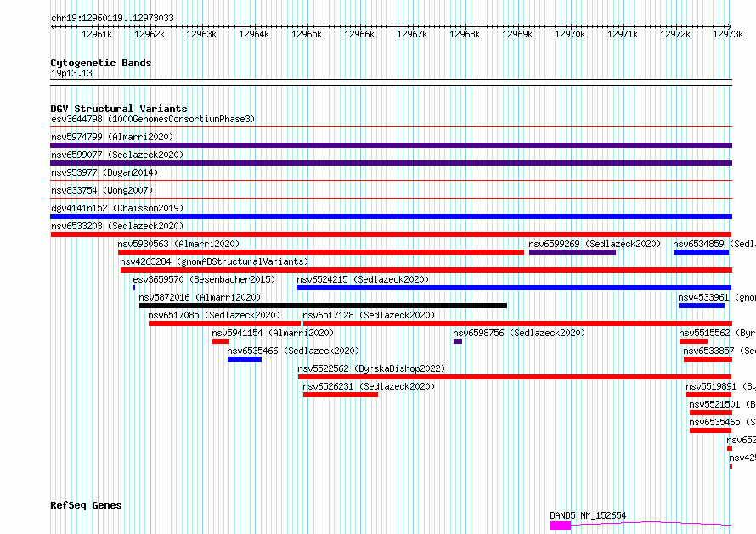Click the DAND5 magenta exon block
Screen dimensions: 756x534
click(561, 526)
